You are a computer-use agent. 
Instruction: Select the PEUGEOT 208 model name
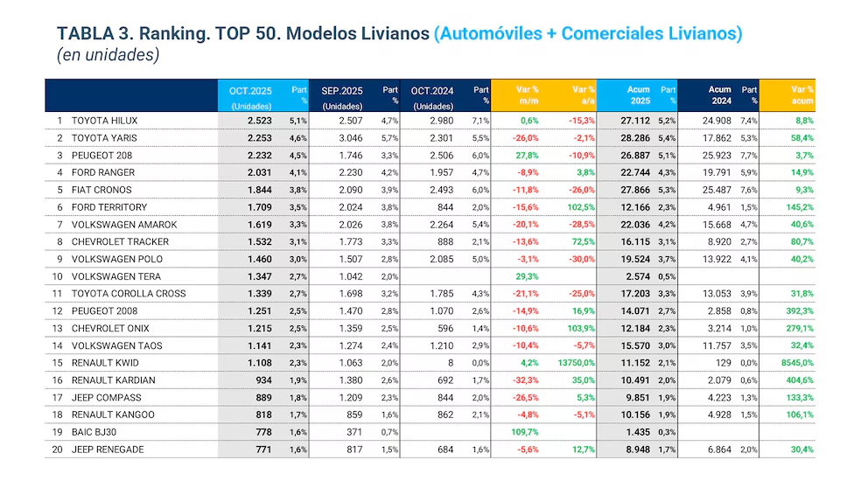pos(102,156)
